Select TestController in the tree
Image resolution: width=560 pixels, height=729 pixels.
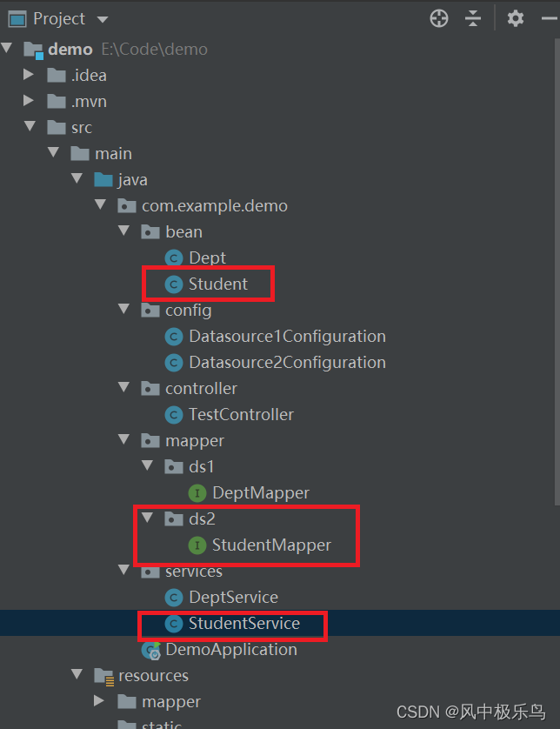point(241,414)
